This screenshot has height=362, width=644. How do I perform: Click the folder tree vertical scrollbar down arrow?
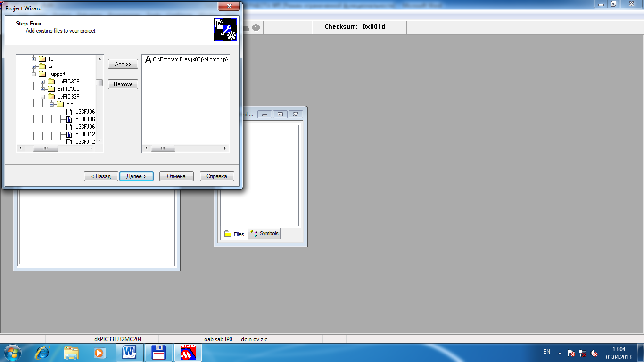pos(99,140)
